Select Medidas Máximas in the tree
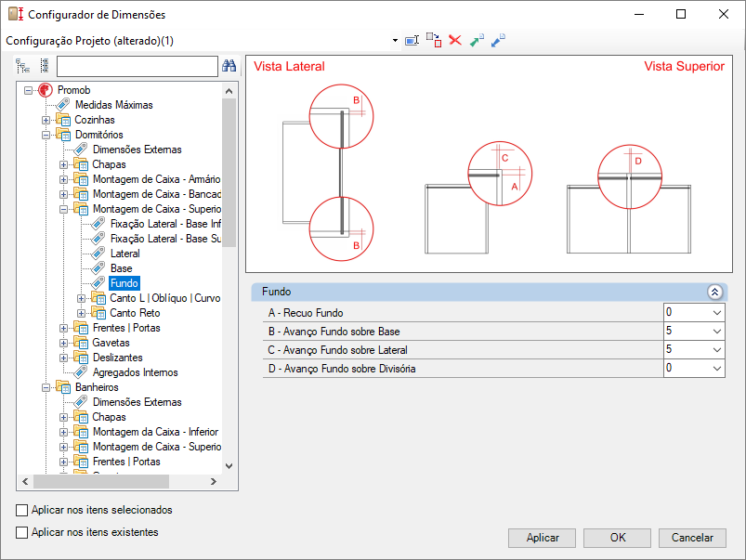The width and height of the screenshot is (746, 560). pos(113,105)
